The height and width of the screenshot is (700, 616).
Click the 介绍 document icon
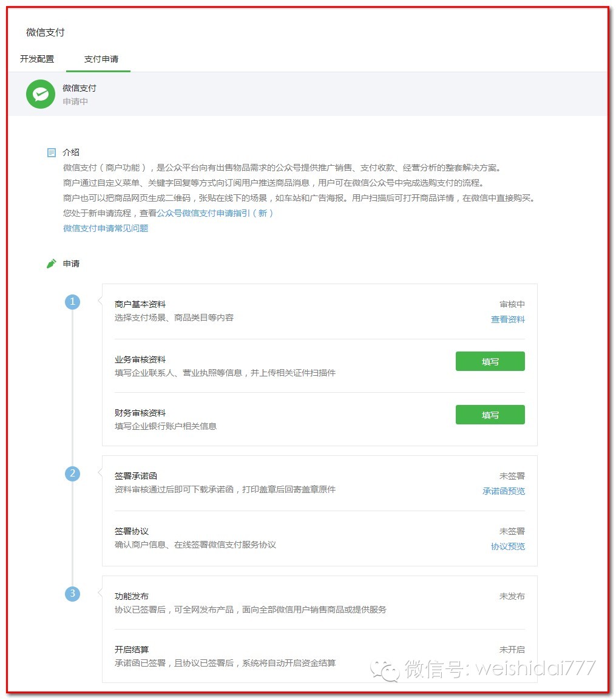pyautogui.click(x=52, y=152)
